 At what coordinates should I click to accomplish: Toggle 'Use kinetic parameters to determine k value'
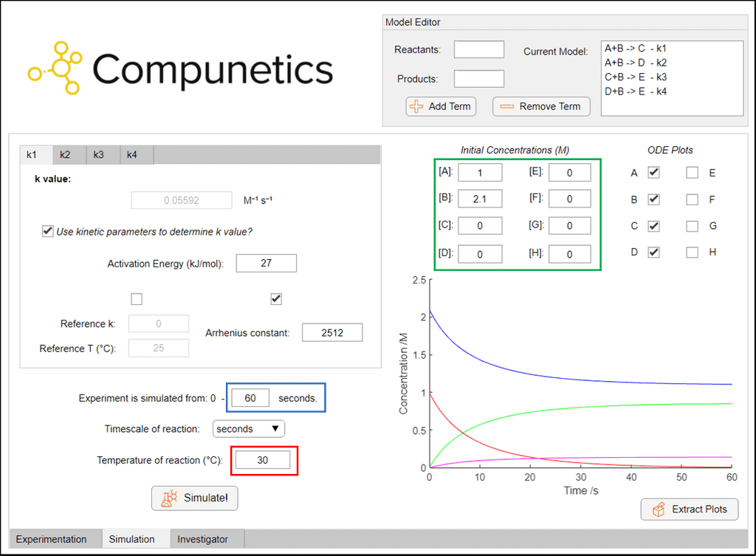47,231
